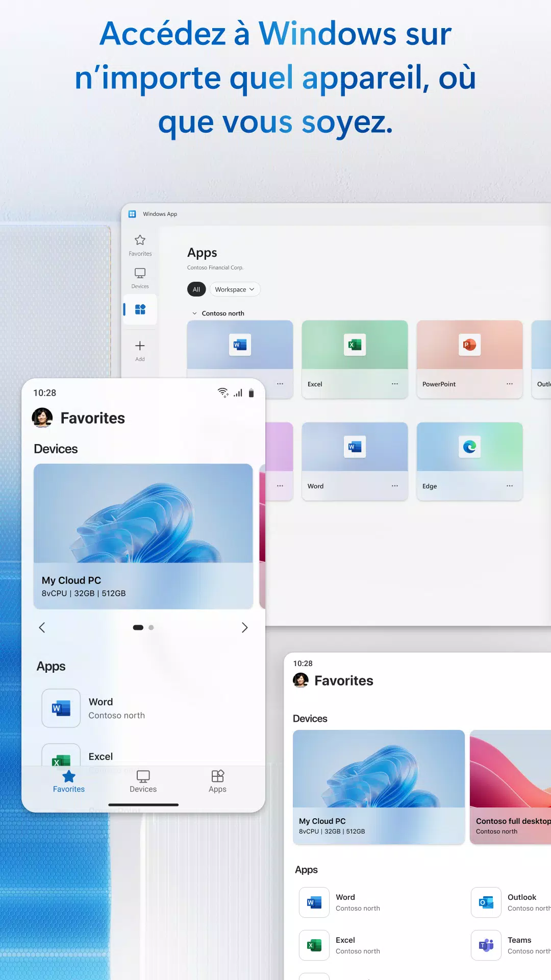Click the Edge browser icon
This screenshot has height=980, width=551.
point(470,447)
